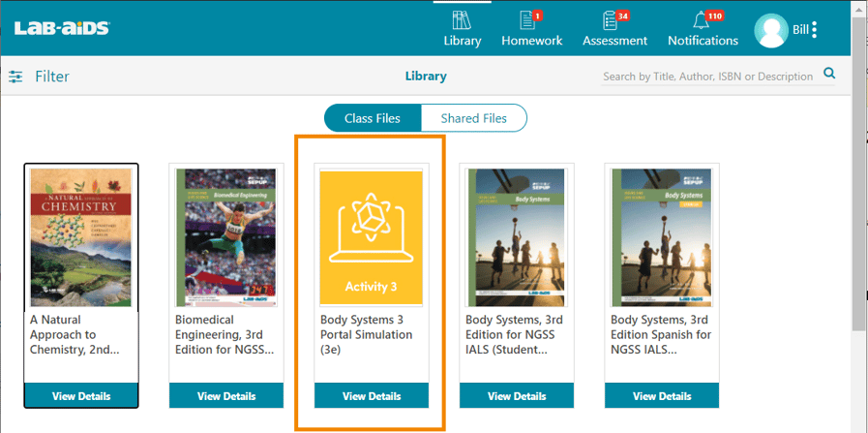Type in the library search field
This screenshot has width=868, height=433.
[x=706, y=77]
